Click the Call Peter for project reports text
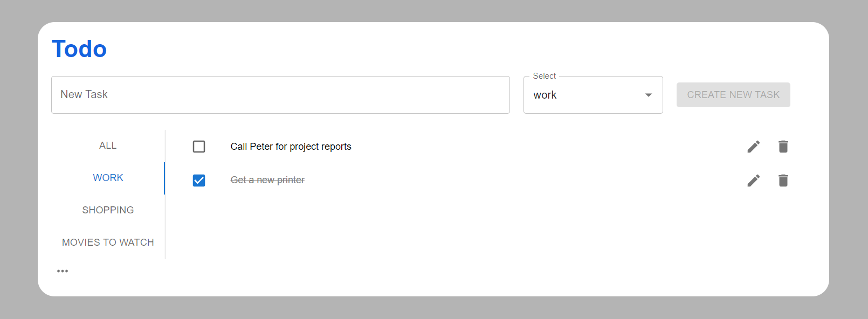Screen dimensions: 868x319 coord(291,147)
